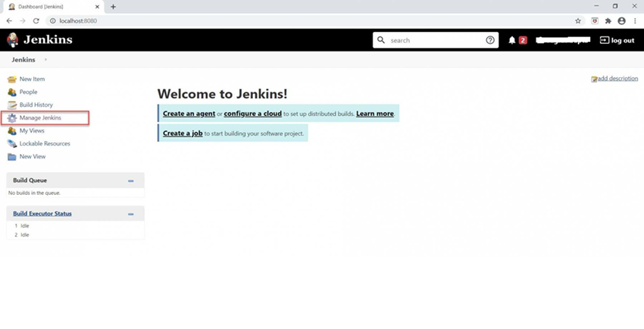644x329 pixels.
Task: Click executor 1 Idle row
Action: tap(75, 226)
